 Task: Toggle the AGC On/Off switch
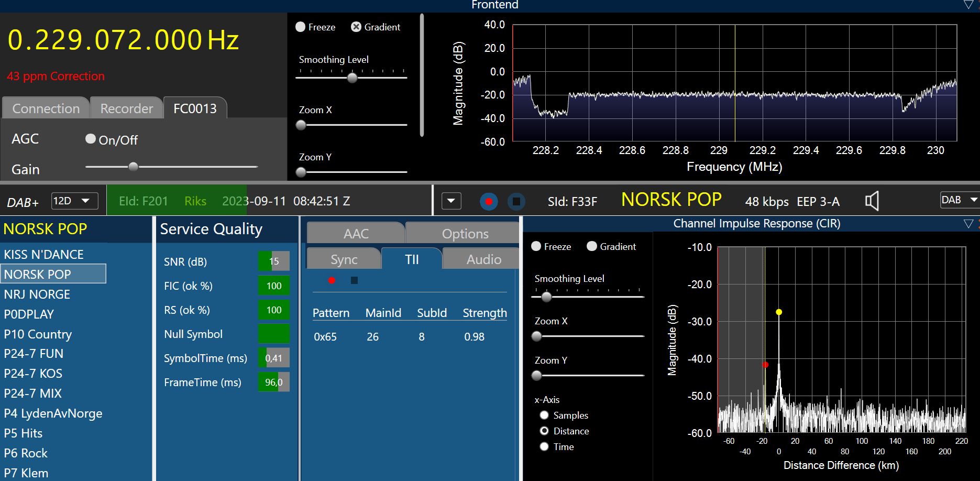(x=91, y=139)
